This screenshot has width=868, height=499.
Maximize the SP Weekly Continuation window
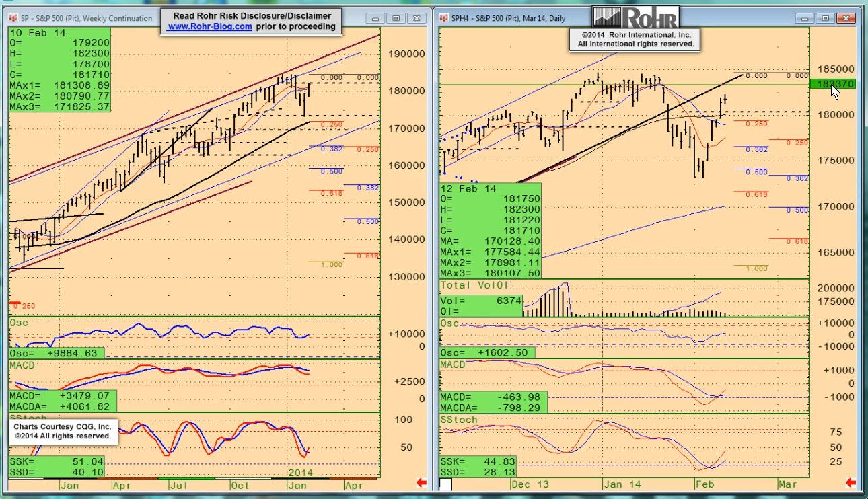click(x=396, y=18)
